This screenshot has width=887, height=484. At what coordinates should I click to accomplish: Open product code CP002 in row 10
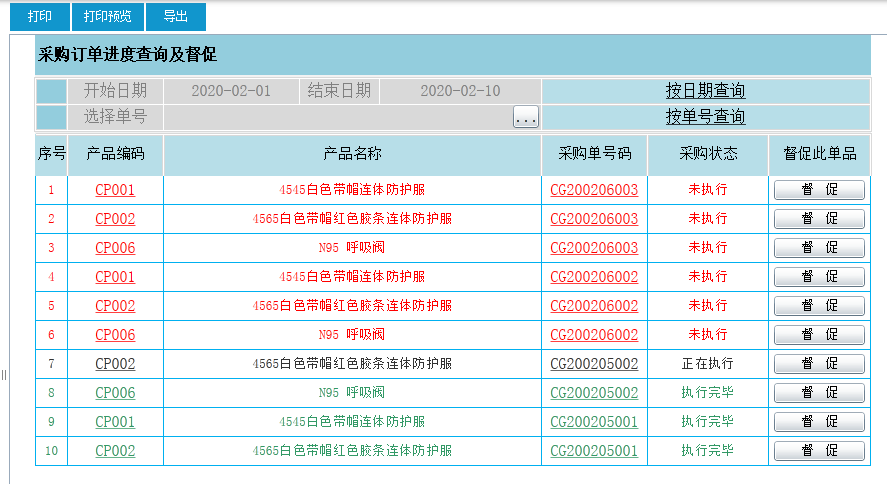coord(115,451)
